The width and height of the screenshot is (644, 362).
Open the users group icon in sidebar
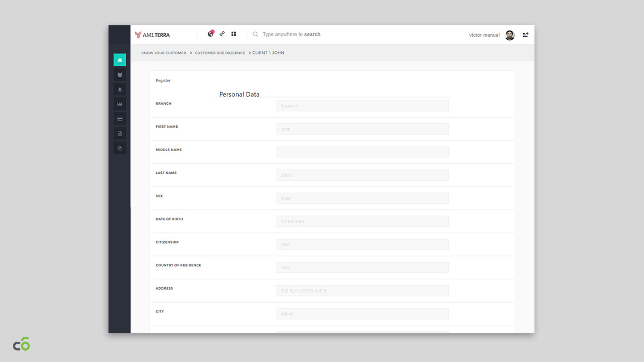pos(119,75)
